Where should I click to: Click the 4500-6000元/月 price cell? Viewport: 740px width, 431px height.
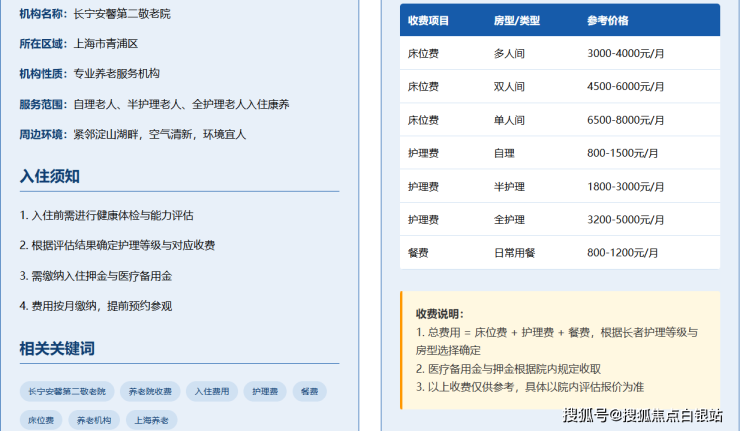[x=625, y=87]
